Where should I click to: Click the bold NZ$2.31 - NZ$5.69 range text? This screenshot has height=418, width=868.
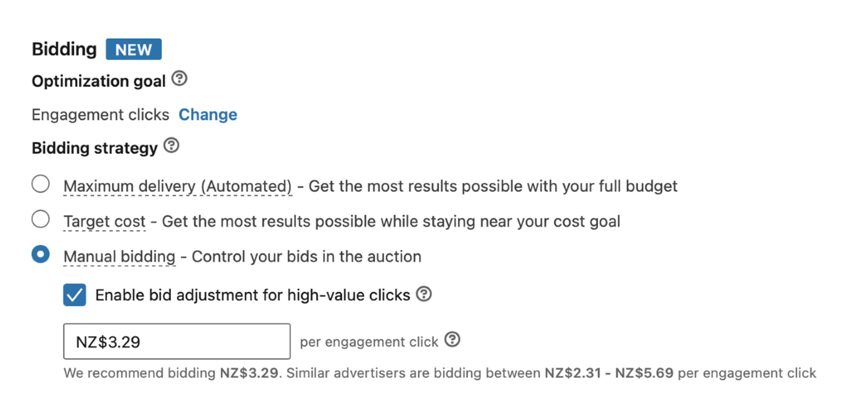coord(609,373)
